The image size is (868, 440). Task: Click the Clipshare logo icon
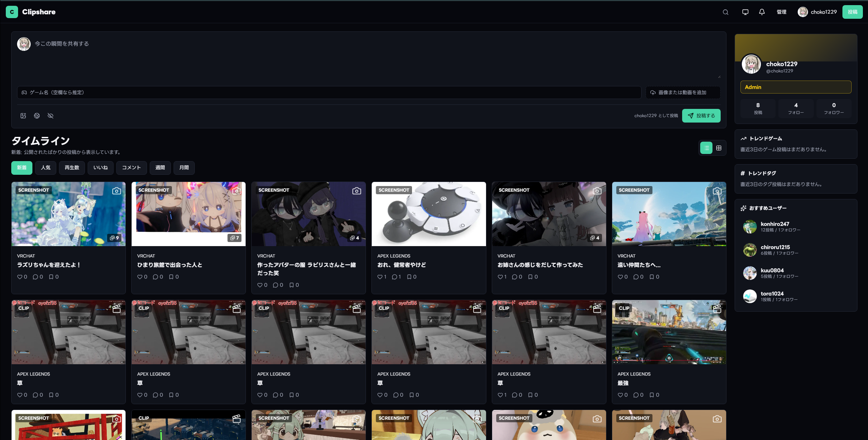(12, 12)
